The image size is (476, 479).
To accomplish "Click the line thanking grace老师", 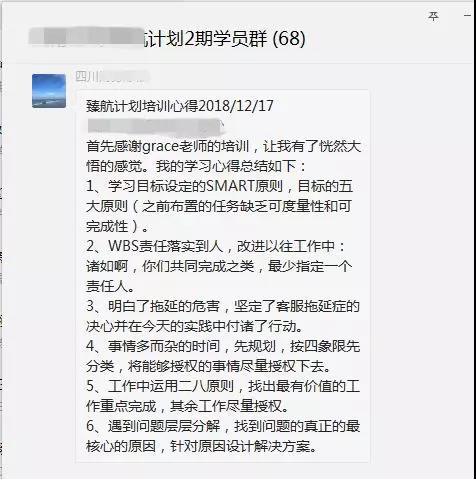I will point(223,147).
